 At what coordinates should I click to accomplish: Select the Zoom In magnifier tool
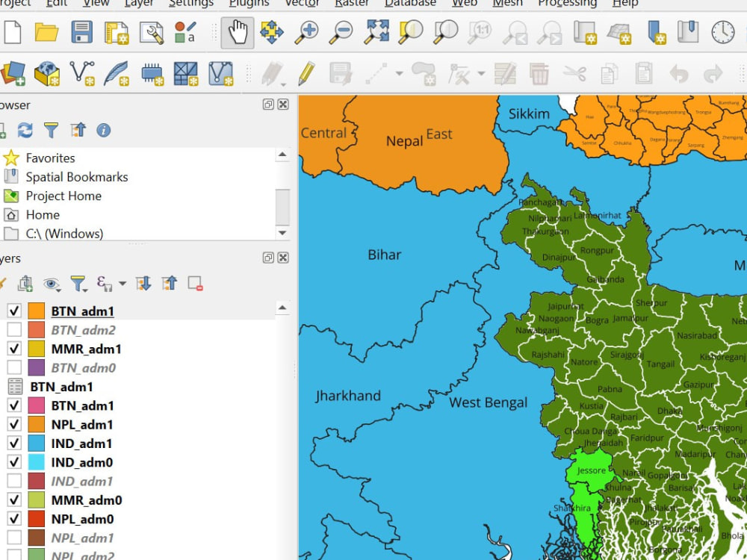point(306,32)
